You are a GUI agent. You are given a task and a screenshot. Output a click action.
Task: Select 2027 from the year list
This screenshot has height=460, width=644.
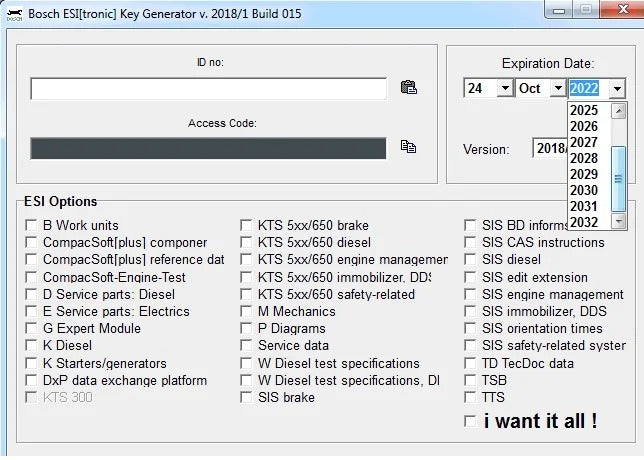point(584,142)
